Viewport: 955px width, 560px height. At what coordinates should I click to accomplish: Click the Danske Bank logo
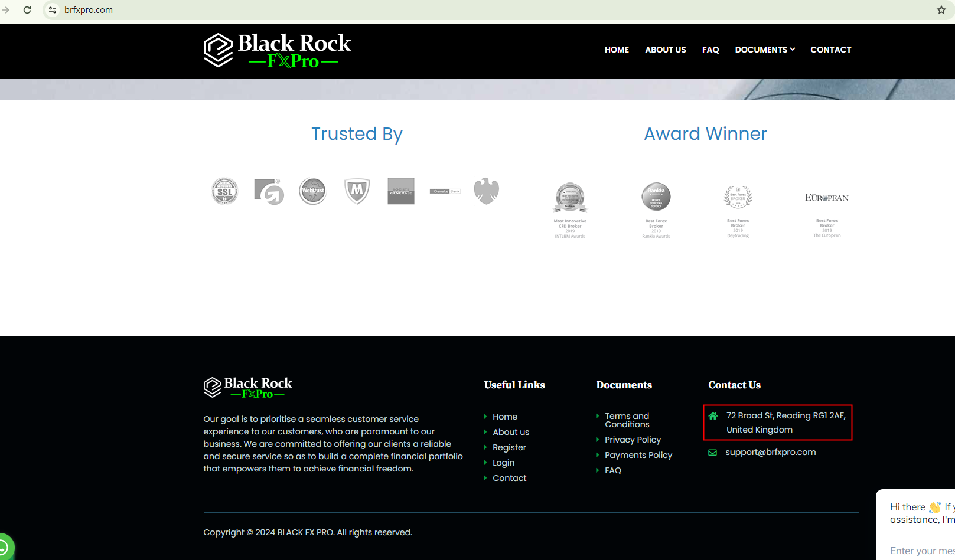[x=445, y=191]
